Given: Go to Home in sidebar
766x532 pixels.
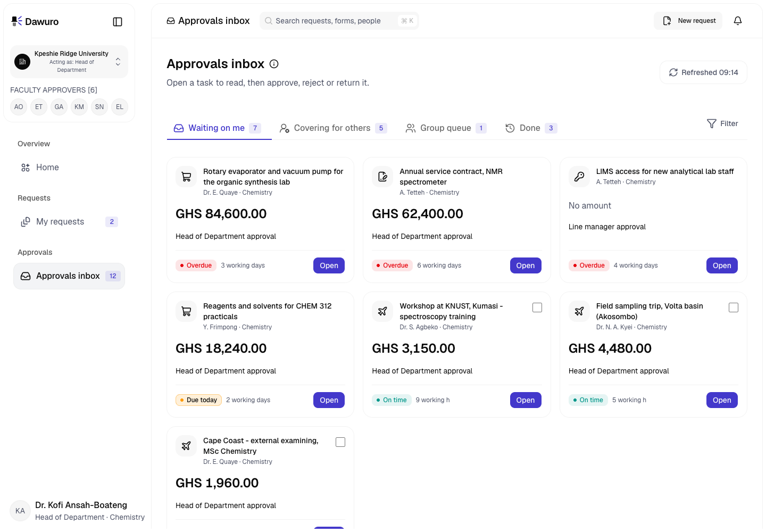Looking at the screenshot, I should tap(69, 168).
